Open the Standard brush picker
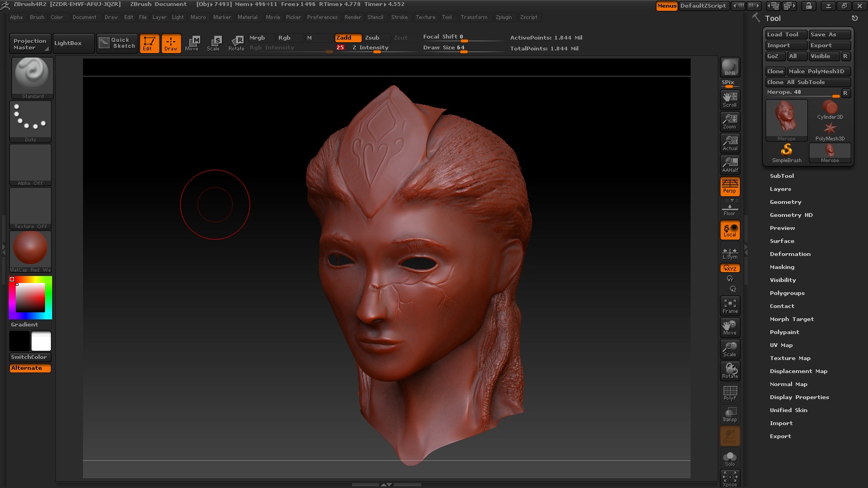Viewport: 868px width, 488px height. click(x=32, y=78)
